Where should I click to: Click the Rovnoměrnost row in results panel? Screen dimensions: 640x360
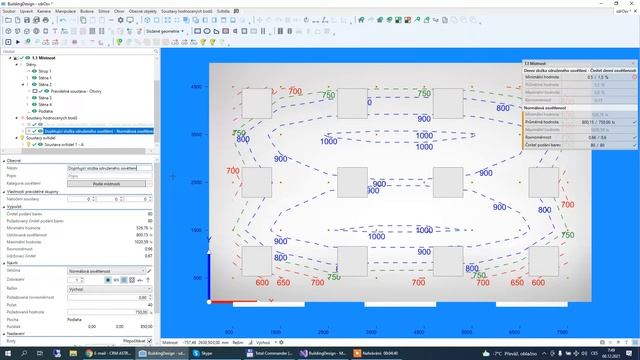[x=580, y=138]
